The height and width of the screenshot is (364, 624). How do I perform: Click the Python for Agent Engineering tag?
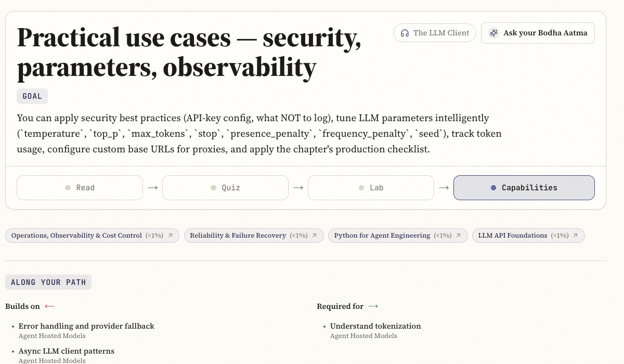[x=398, y=236]
